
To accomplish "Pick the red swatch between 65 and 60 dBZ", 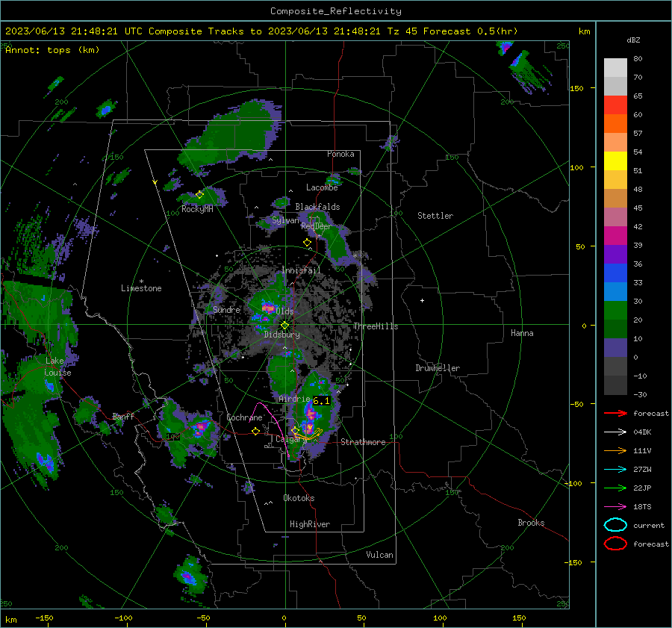I will [615, 105].
